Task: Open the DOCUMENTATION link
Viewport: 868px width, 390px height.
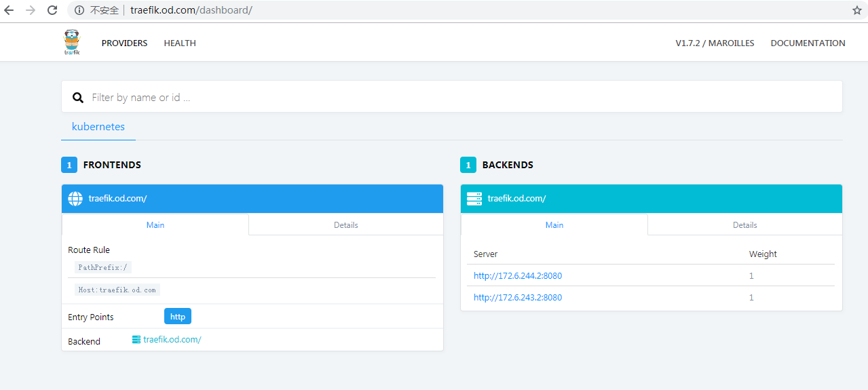Action: [808, 43]
